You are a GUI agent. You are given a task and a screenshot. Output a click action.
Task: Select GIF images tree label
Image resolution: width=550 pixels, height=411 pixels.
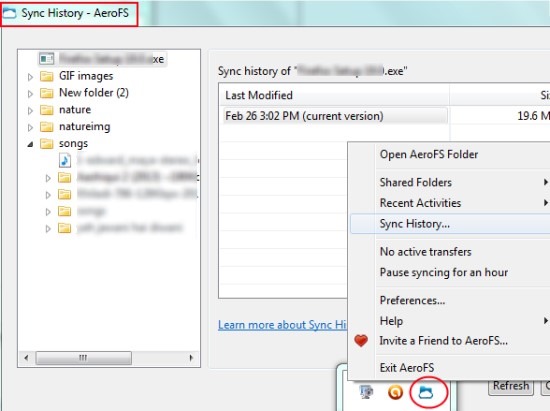pos(86,76)
